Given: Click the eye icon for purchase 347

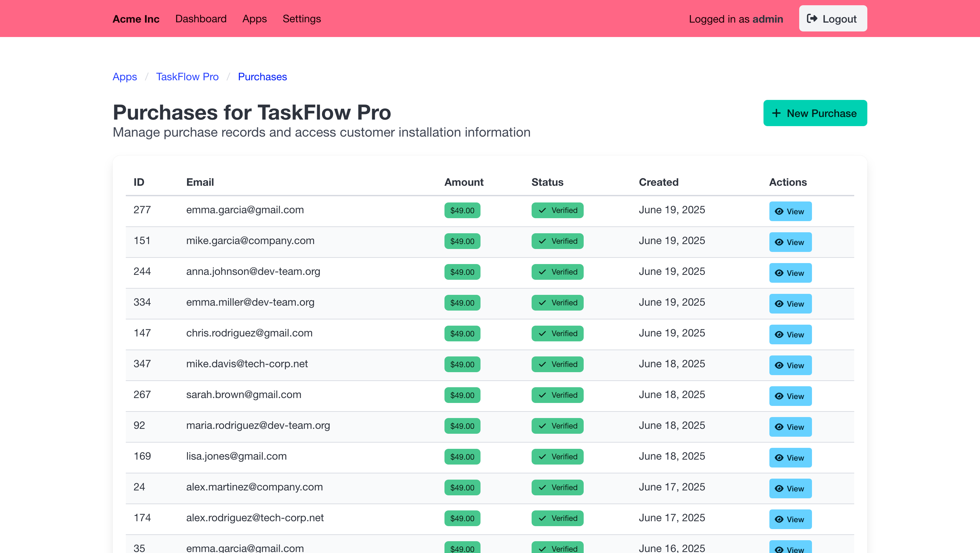Looking at the screenshot, I should pos(779,365).
